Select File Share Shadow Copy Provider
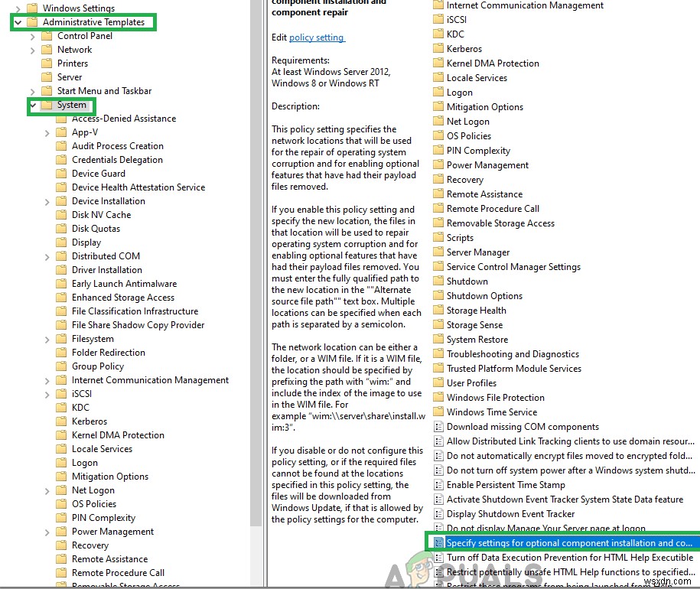This screenshot has width=700, height=589. [138, 325]
